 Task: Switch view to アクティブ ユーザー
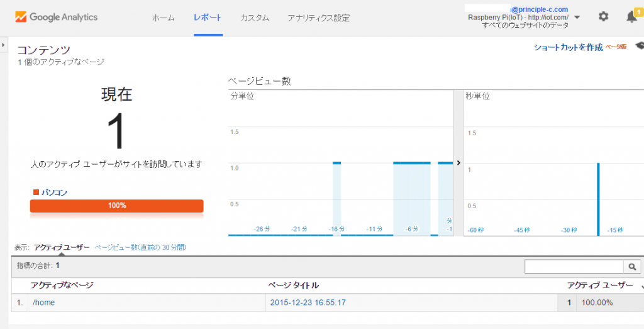point(62,248)
